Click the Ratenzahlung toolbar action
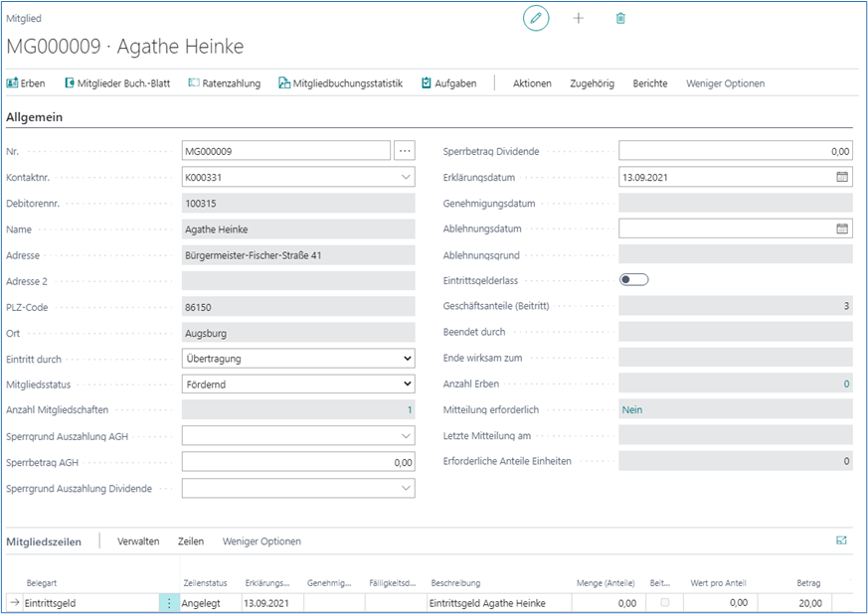Screen dimensions: 868x614 [x=224, y=83]
